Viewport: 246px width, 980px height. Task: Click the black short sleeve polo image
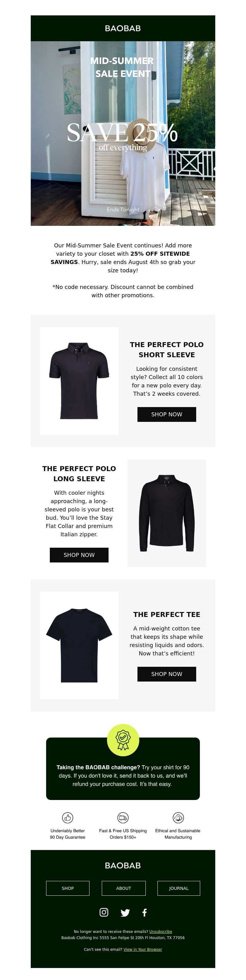79,380
